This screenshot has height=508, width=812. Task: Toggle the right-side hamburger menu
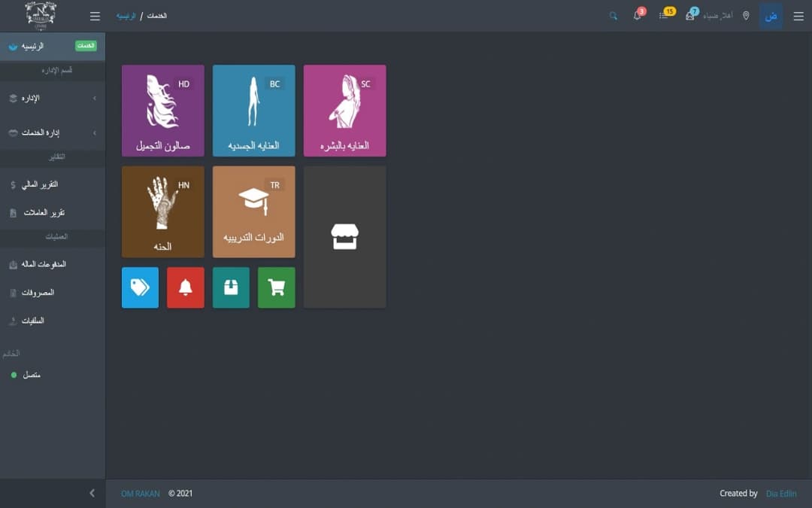798,16
